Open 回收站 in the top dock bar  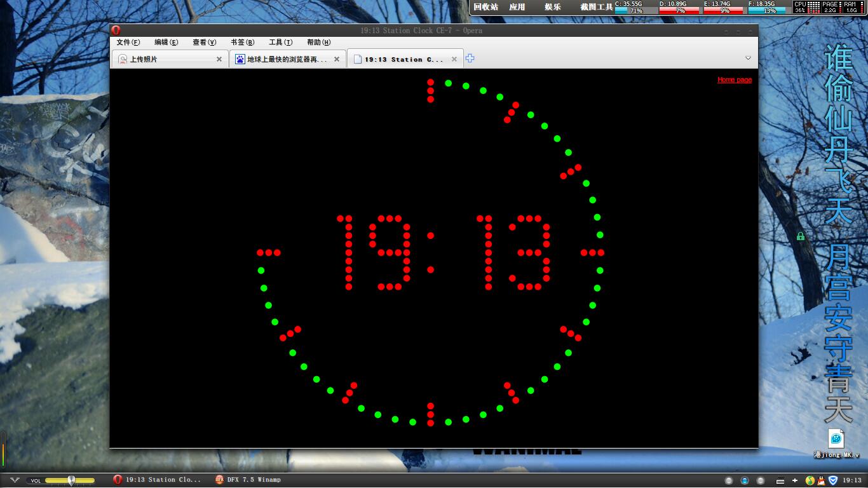point(486,7)
